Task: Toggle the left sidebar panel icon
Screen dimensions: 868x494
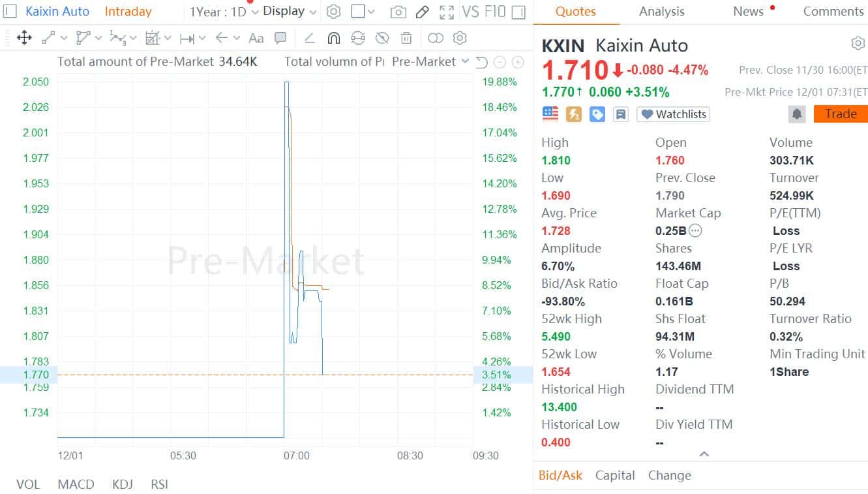Action: click(10, 11)
